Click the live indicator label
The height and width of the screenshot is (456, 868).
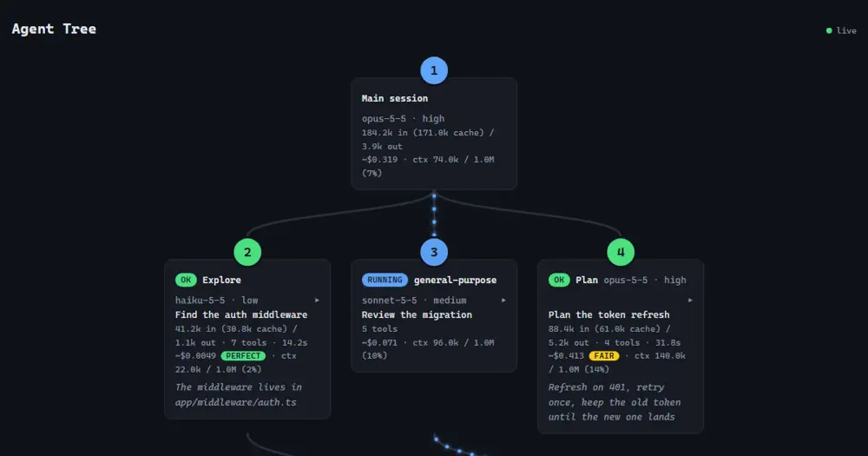tap(846, 31)
